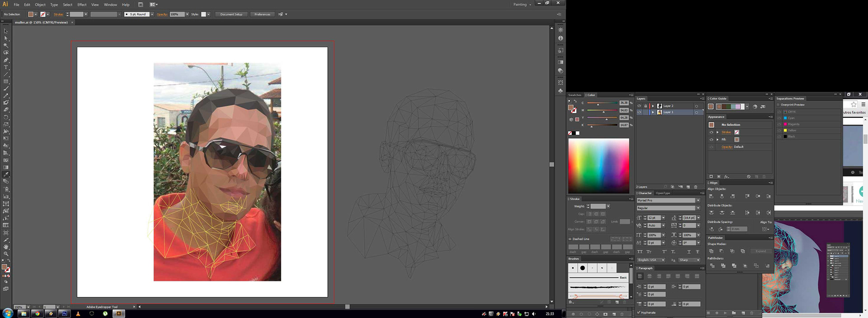
Task: Switch to the OpenType tab
Action: [663, 193]
